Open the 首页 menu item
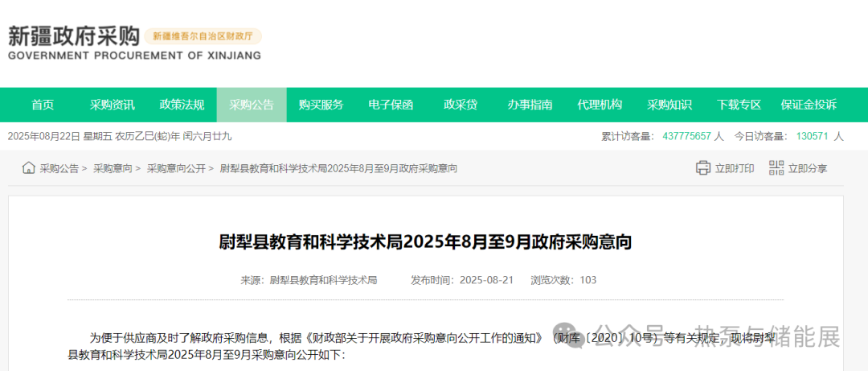This screenshot has width=868, height=371. (43, 105)
